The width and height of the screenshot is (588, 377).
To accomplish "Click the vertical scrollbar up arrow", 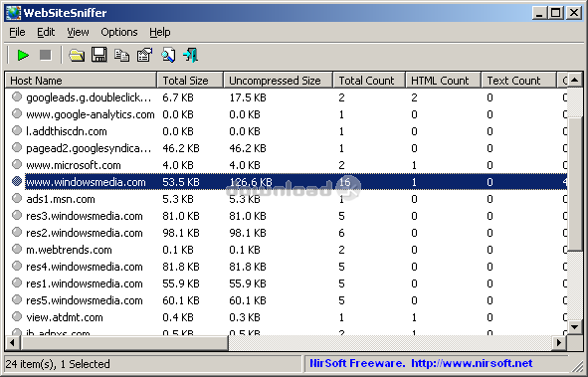I will click(574, 80).
